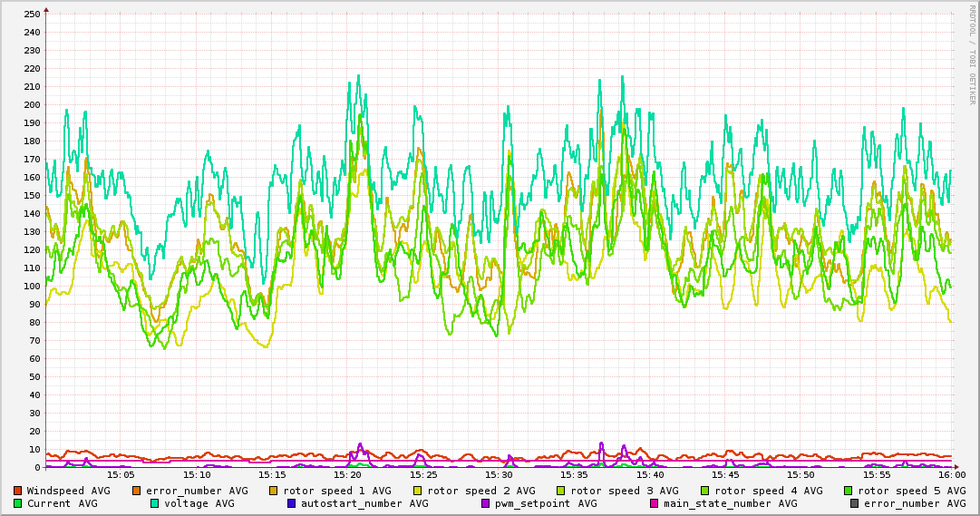Click the 200 value on the y-axis
This screenshot has height=516, width=980.
pyautogui.click(x=32, y=104)
